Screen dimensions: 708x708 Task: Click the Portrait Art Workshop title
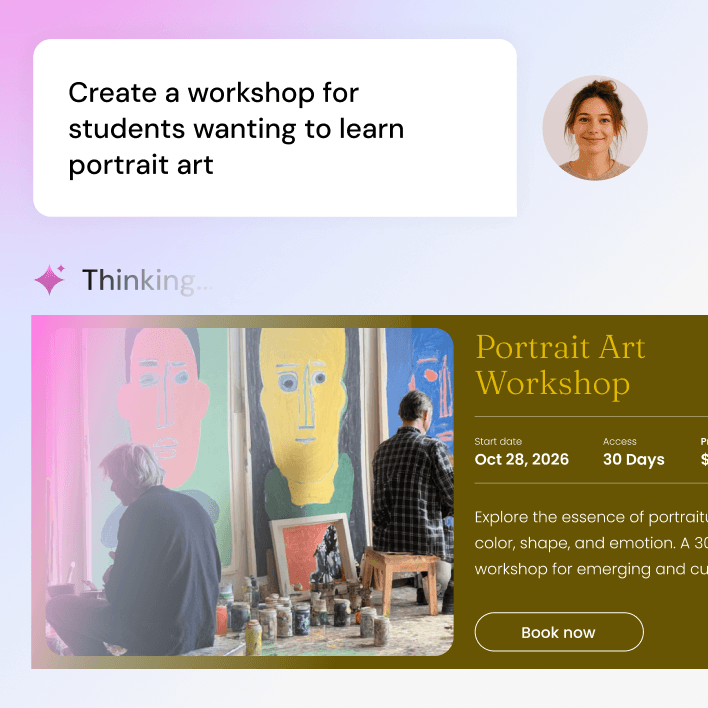coord(560,365)
